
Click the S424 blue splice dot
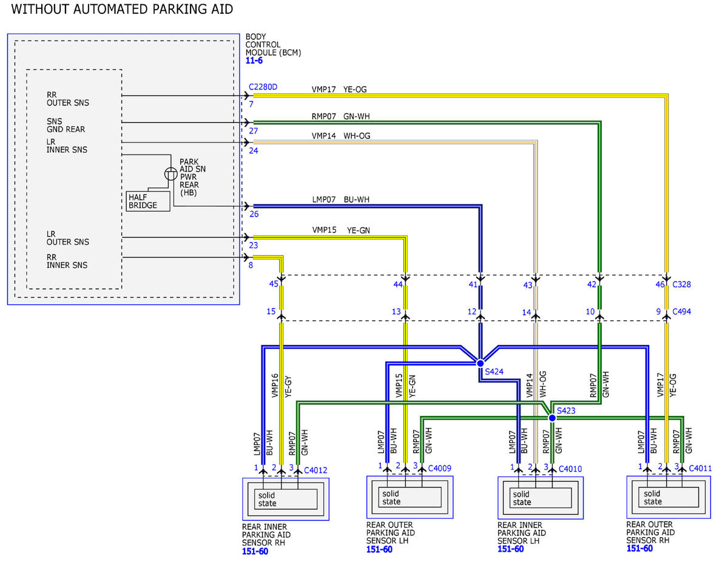tap(480, 363)
